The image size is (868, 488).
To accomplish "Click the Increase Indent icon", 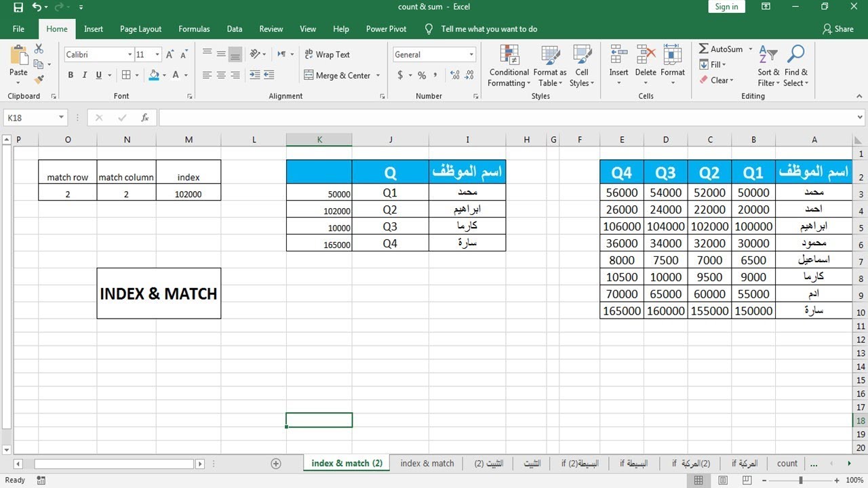I will [269, 75].
